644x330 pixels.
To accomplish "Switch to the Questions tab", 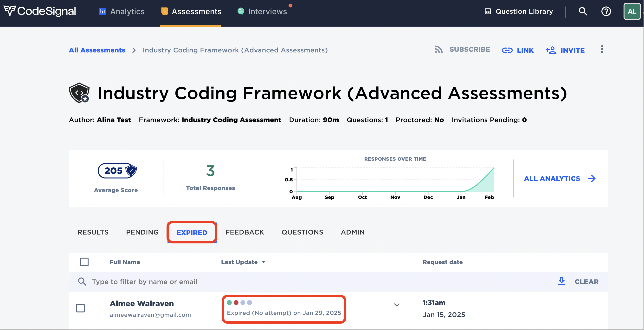I will click(x=302, y=232).
